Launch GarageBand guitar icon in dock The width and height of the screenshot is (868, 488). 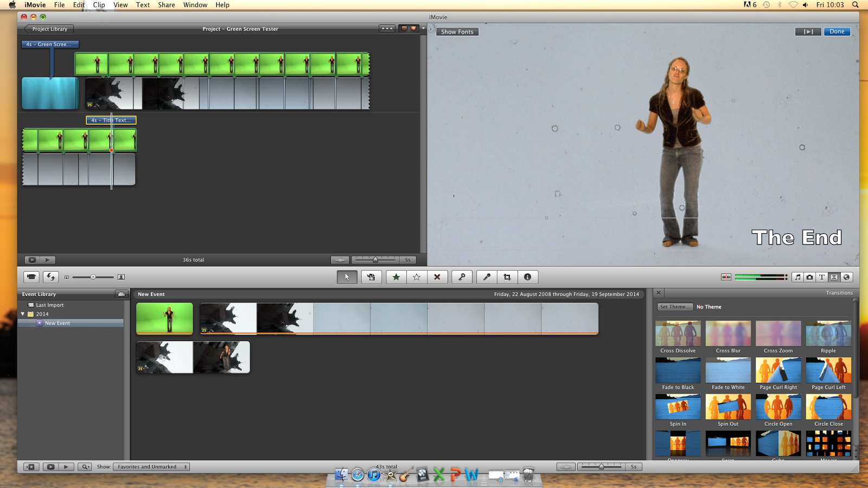(406, 475)
